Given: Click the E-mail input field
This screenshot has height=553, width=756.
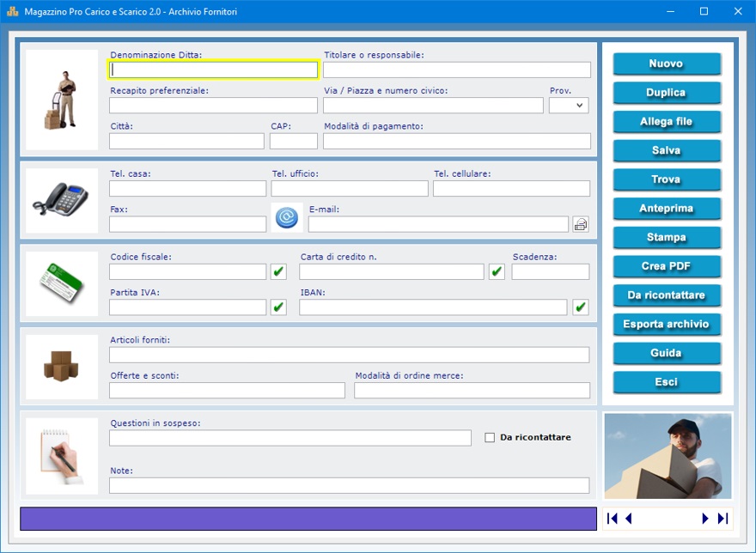Looking at the screenshot, I should tap(438, 224).
